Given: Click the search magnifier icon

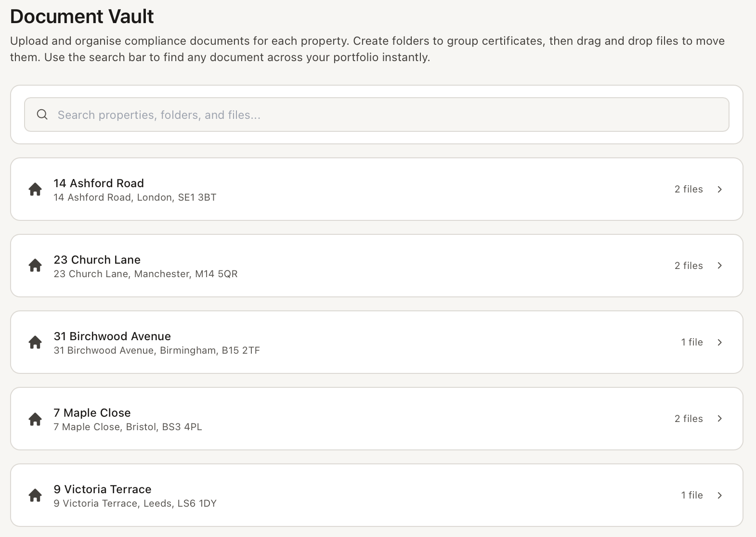Looking at the screenshot, I should [x=42, y=115].
